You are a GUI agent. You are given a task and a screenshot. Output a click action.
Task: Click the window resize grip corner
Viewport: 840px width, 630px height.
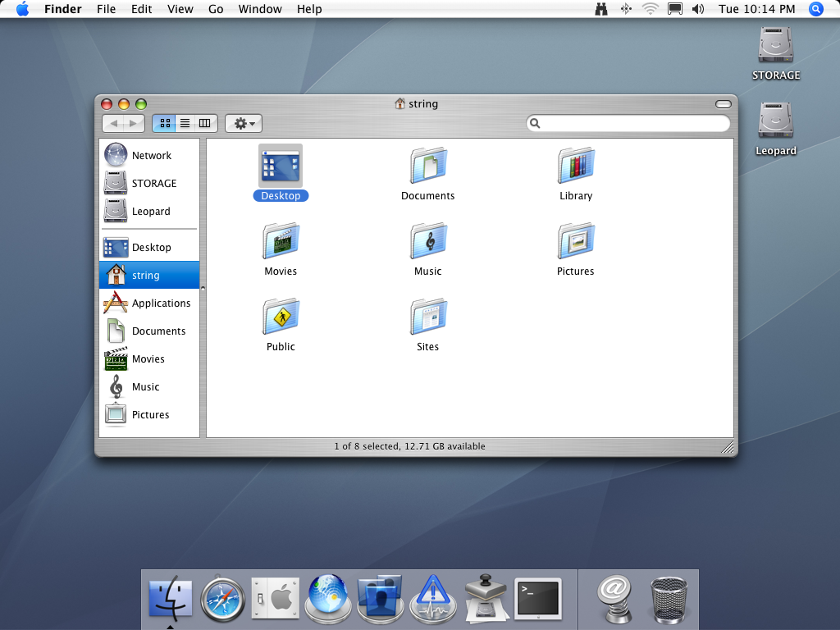728,447
